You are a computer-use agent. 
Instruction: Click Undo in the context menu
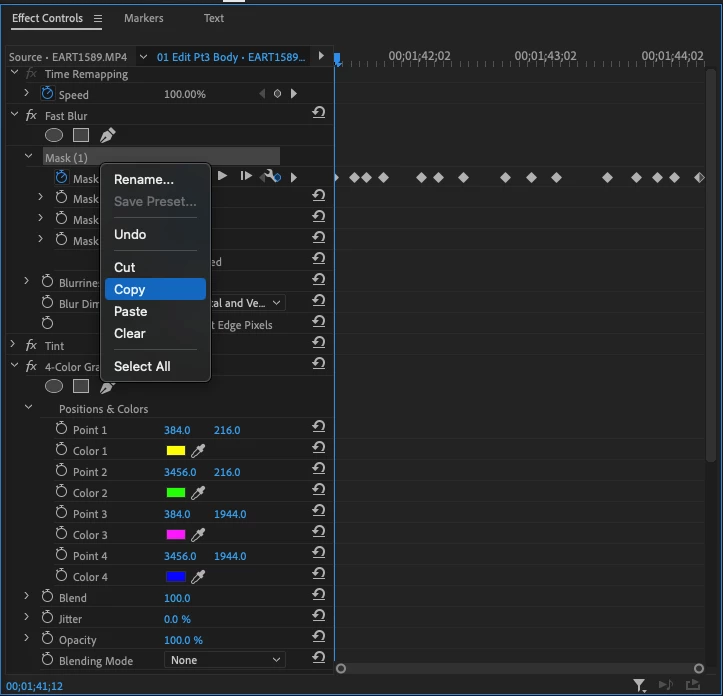(x=130, y=234)
